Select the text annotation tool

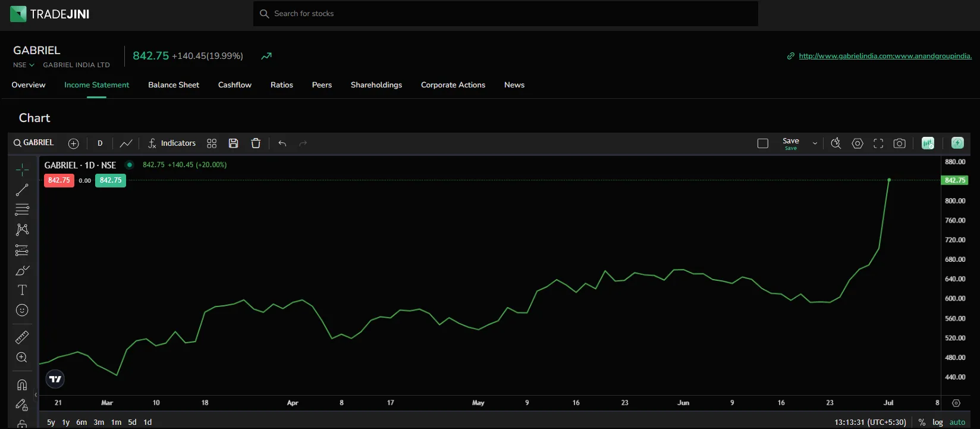point(22,290)
